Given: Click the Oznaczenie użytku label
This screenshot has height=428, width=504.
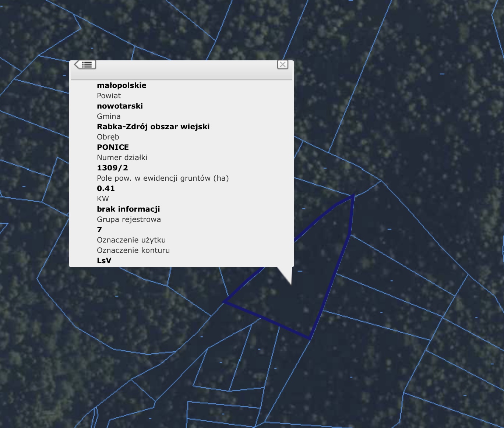Looking at the screenshot, I should [x=131, y=240].
